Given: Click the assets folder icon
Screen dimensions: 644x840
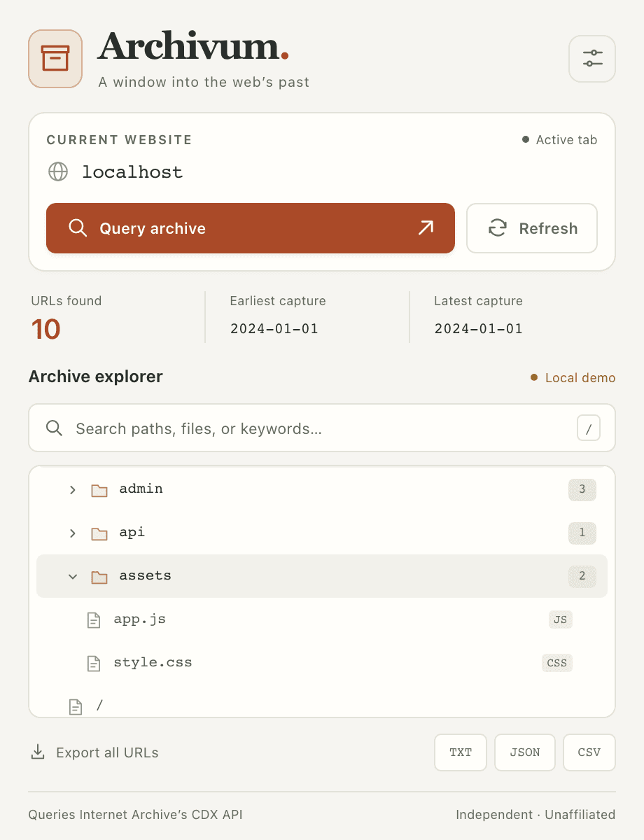Looking at the screenshot, I should [x=99, y=577].
